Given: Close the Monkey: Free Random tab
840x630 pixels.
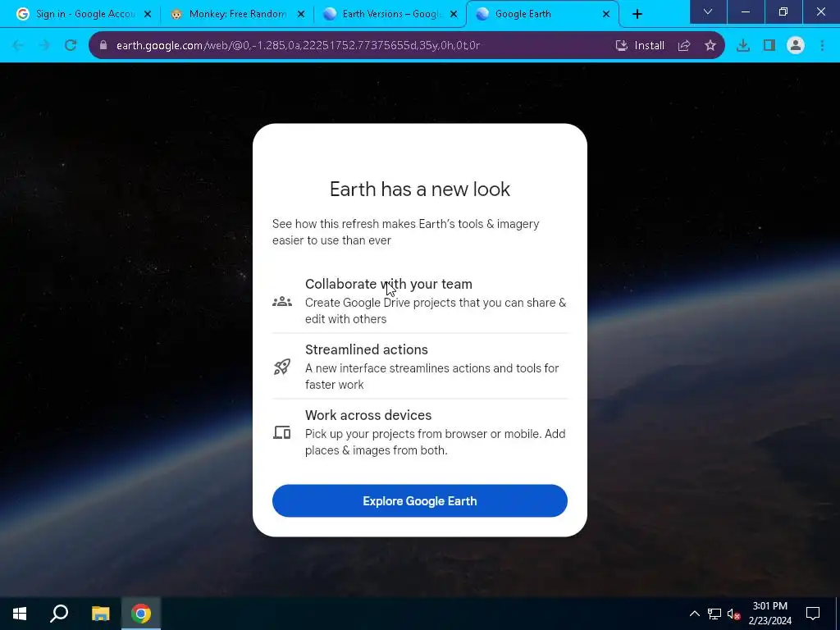Looking at the screenshot, I should 301,15.
